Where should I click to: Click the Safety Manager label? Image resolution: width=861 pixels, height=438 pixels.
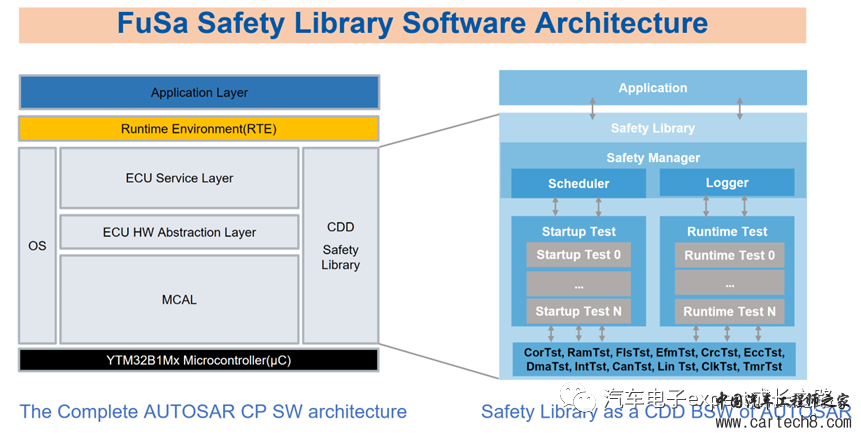coord(653,158)
